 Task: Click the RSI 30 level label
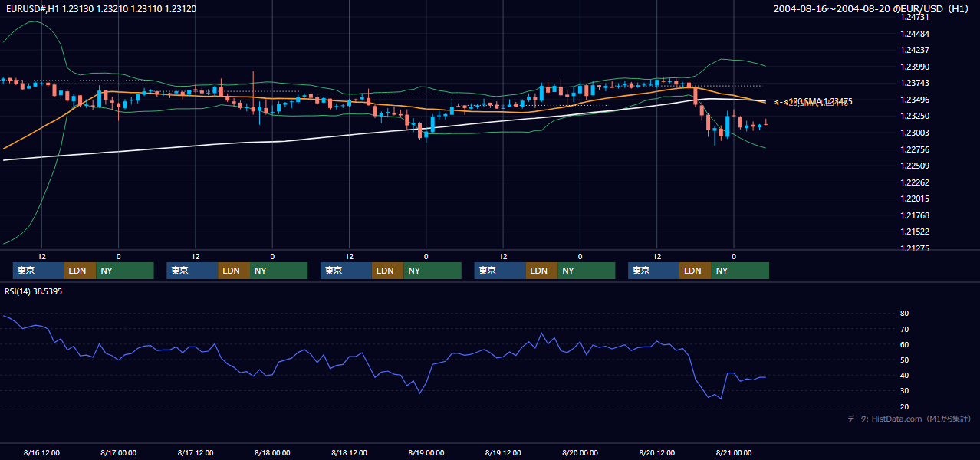pyautogui.click(x=905, y=391)
